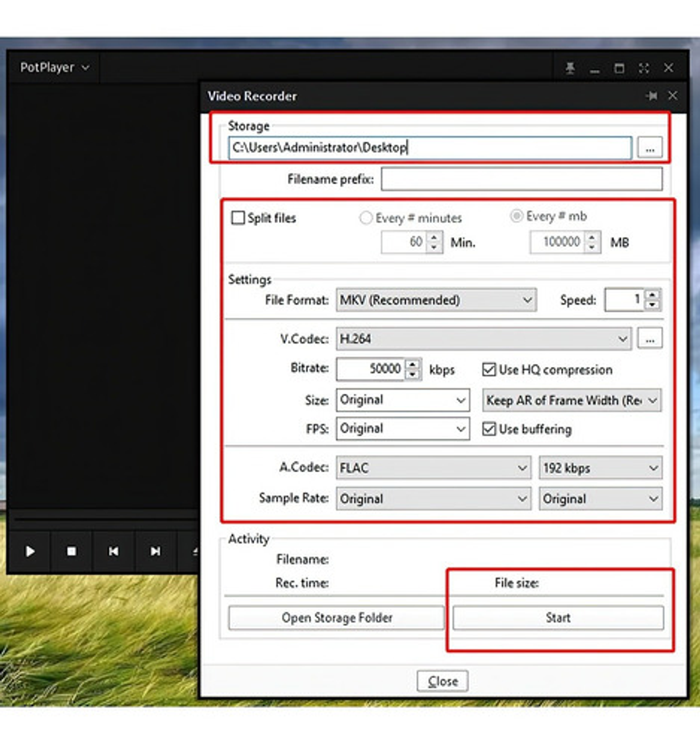700x746 pixels.
Task: Toggle always-on-top pin in PotPlayer title bar
Action: pyautogui.click(x=570, y=68)
